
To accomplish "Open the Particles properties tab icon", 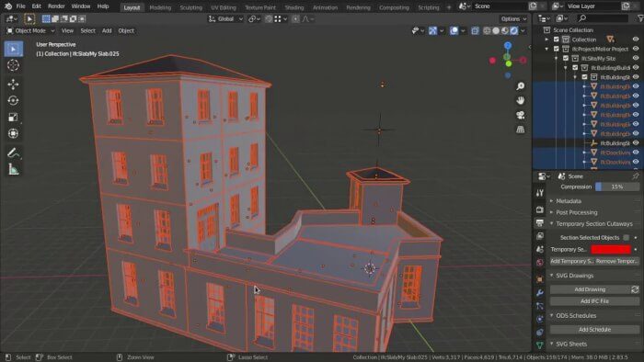I will 540,306.
